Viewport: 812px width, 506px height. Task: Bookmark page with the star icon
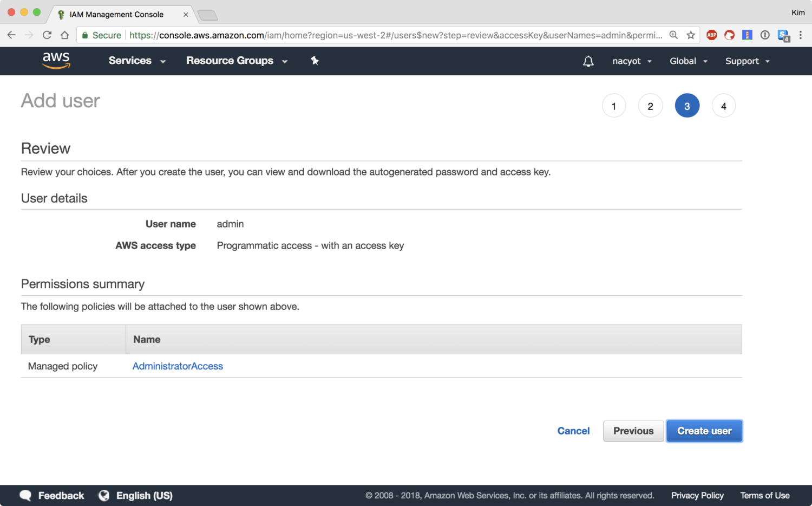point(691,35)
